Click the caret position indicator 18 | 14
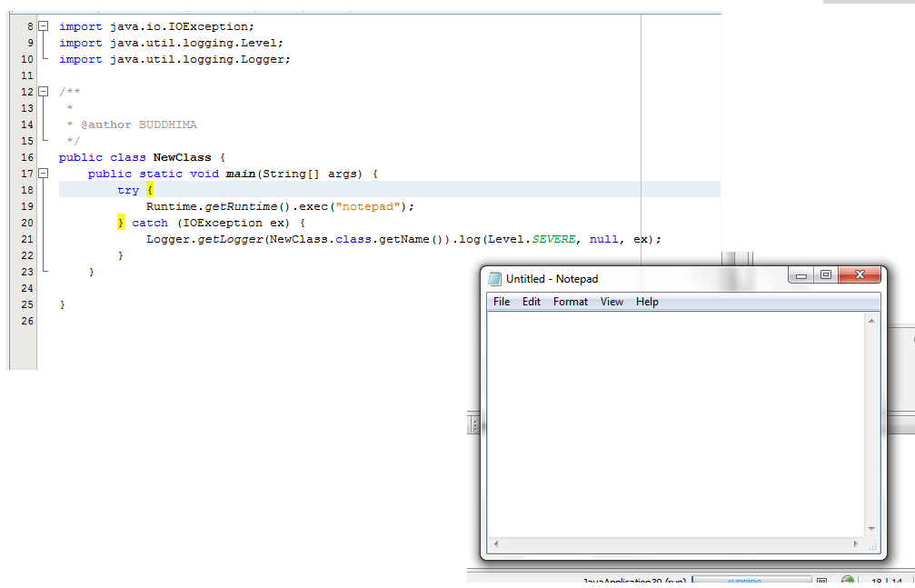Image resolution: width=915 pixels, height=588 pixels. [x=886, y=582]
